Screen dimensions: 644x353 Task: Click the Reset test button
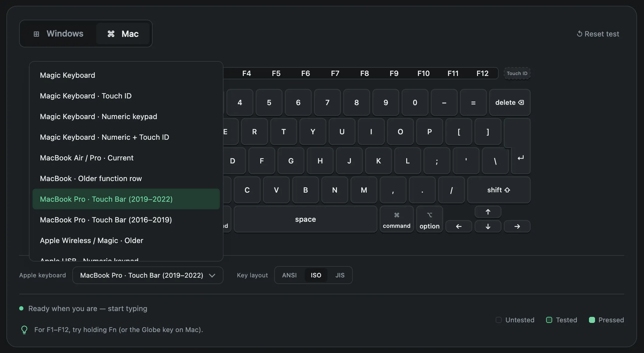coord(598,34)
